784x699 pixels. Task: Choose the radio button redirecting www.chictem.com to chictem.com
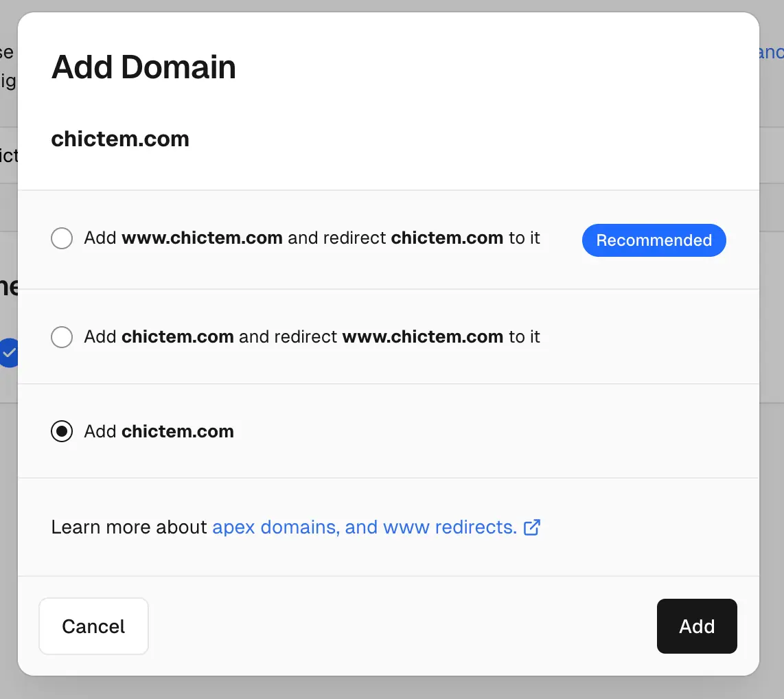click(x=62, y=337)
